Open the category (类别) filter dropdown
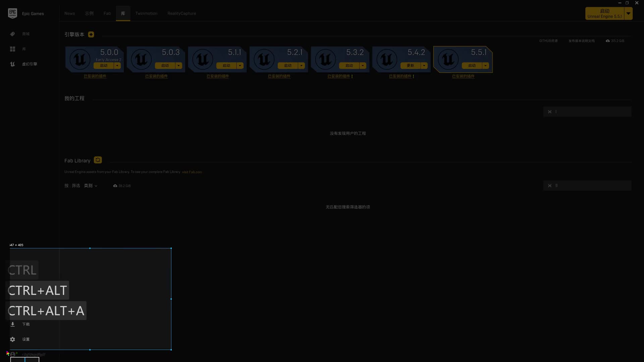 [91, 186]
